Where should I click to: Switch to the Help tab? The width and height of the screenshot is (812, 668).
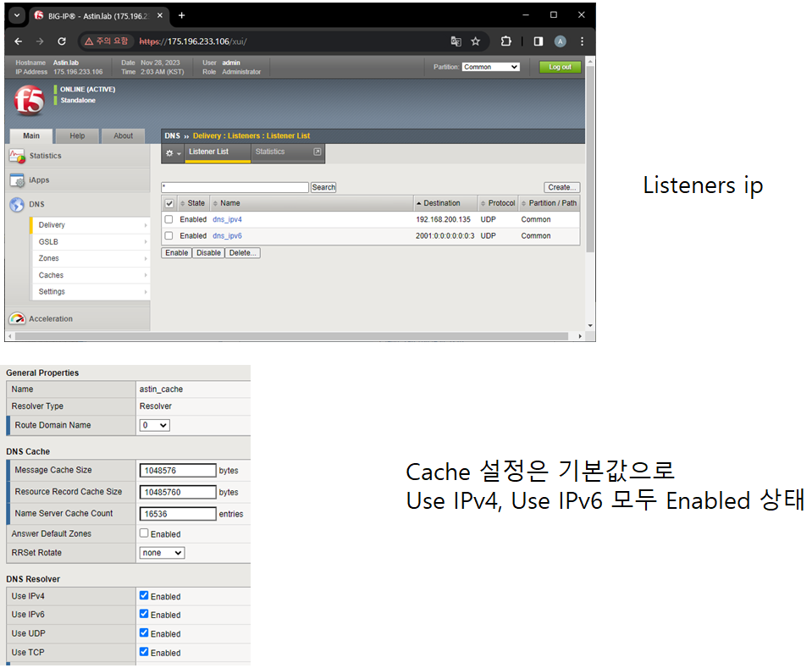click(77, 135)
